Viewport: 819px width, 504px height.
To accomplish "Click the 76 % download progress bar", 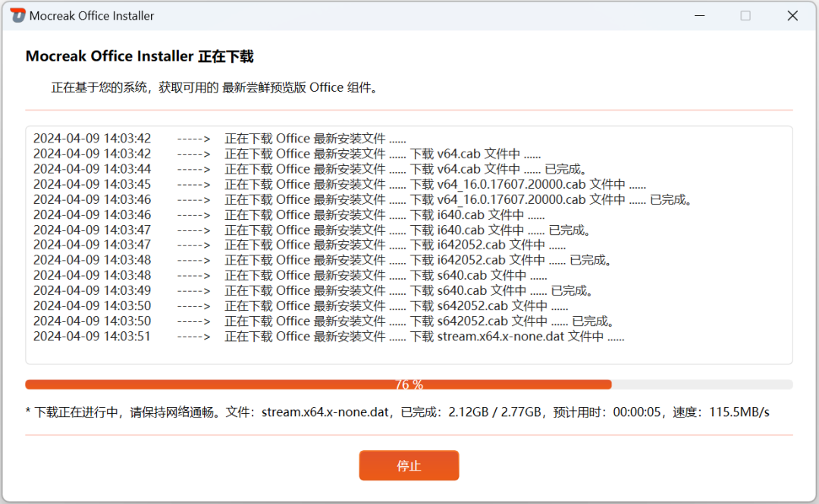I will click(409, 384).
